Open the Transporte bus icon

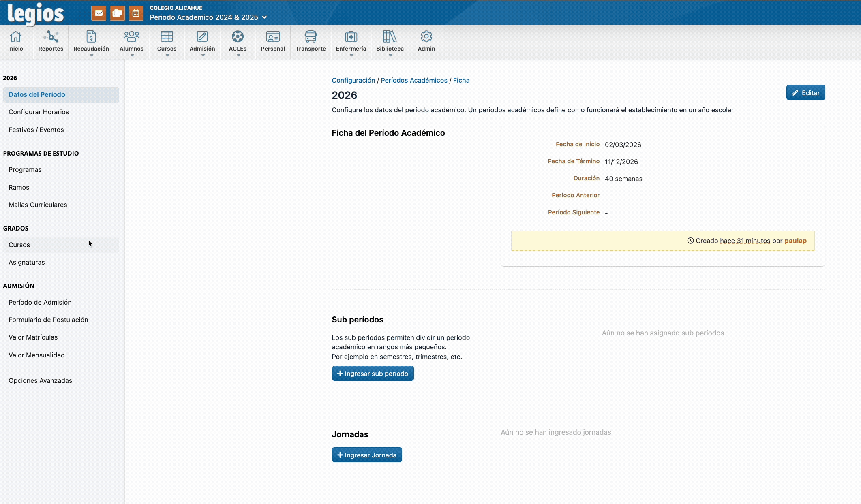pos(311,37)
